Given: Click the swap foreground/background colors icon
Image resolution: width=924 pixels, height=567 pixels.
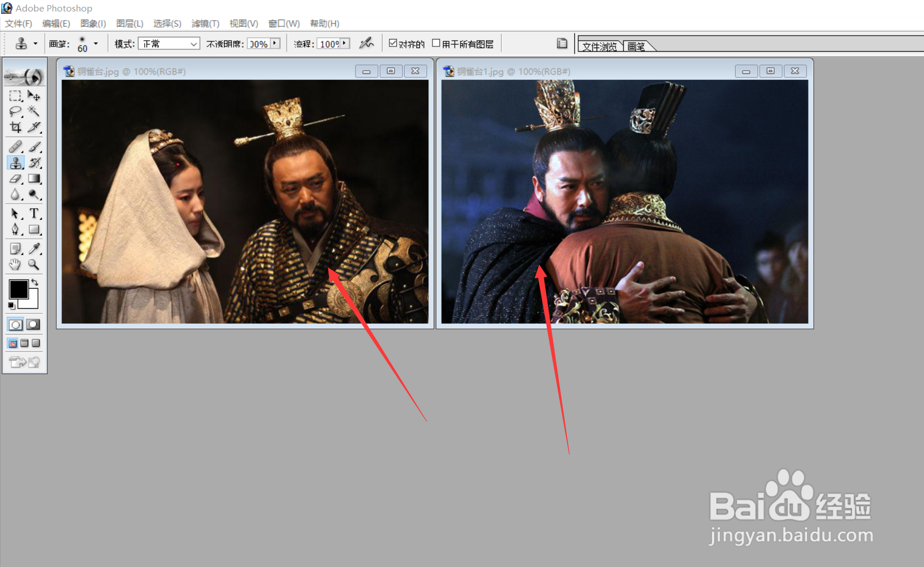Looking at the screenshot, I should (35, 282).
